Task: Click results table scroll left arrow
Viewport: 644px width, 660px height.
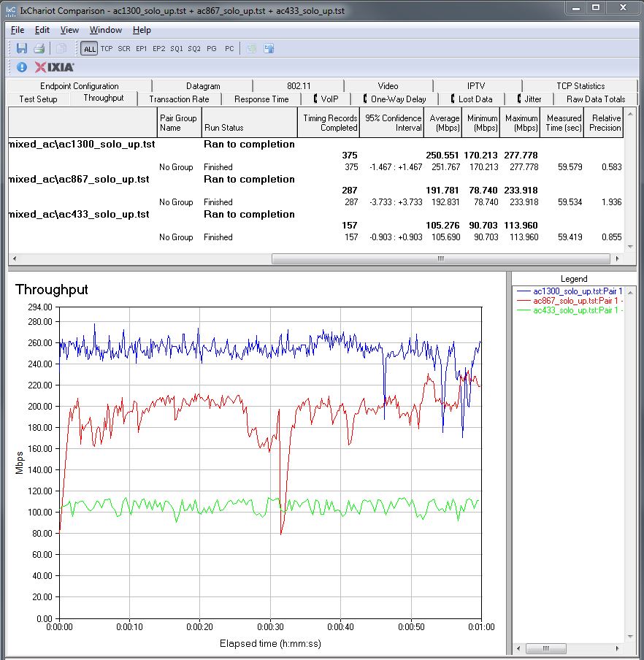Action: pos(15,258)
